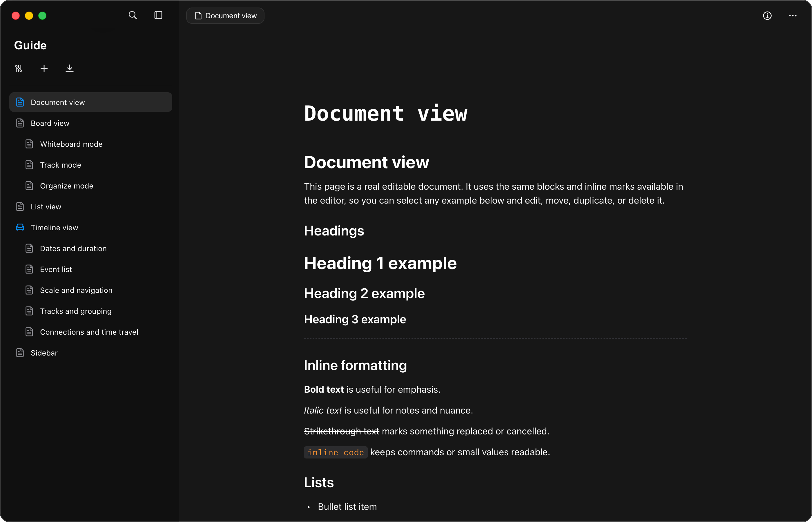
Task: Open the Track mode page
Action: [91, 165]
